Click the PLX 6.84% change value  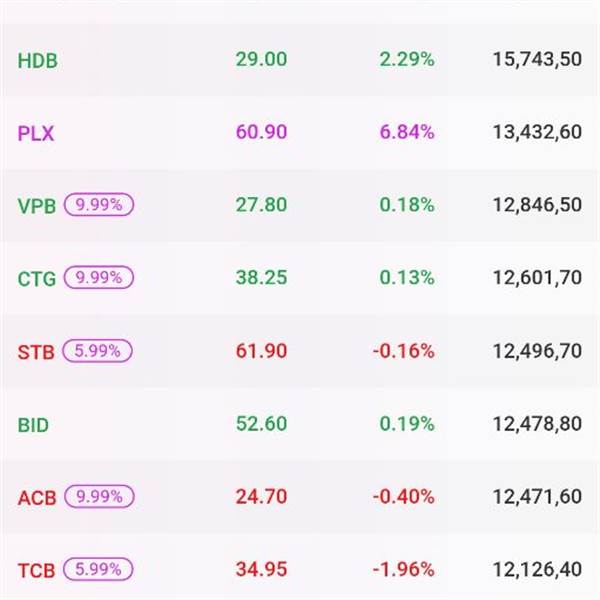[407, 133]
